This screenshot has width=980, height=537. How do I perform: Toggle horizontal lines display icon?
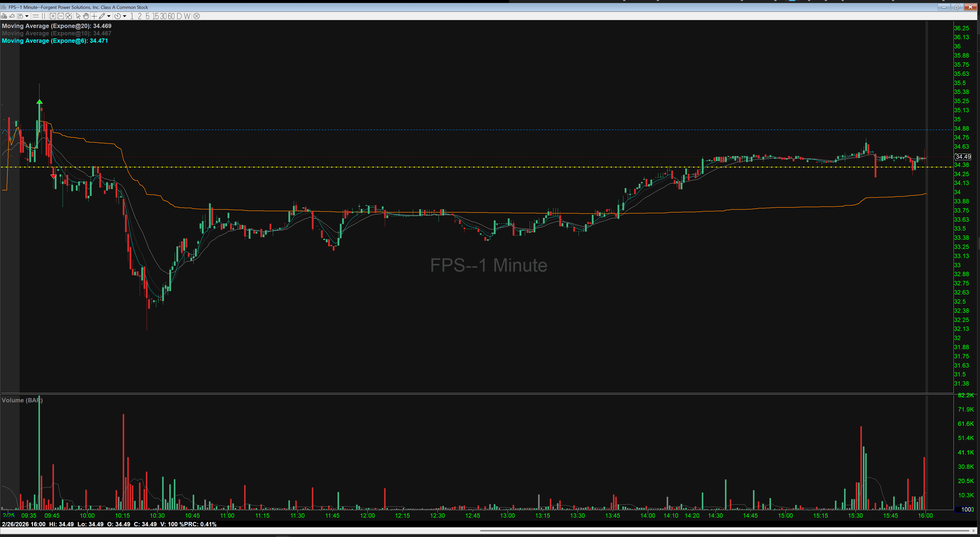(36, 16)
